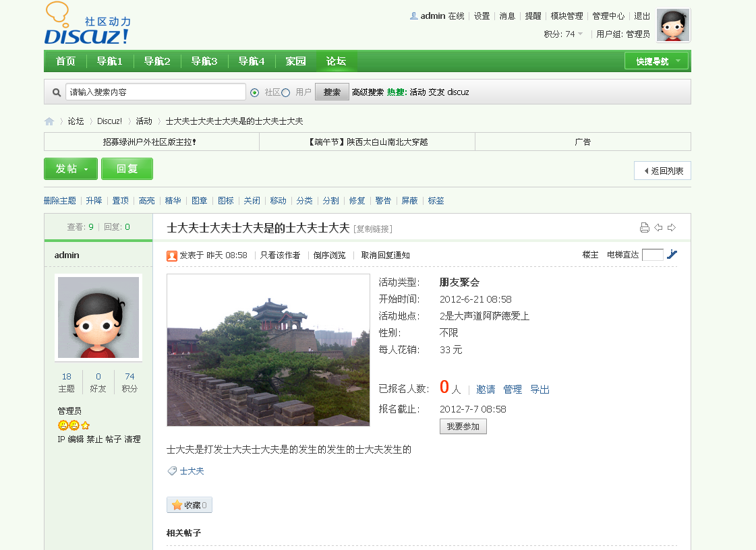Click the 模块管理 top link
This screenshot has width=756, height=550.
point(567,16)
